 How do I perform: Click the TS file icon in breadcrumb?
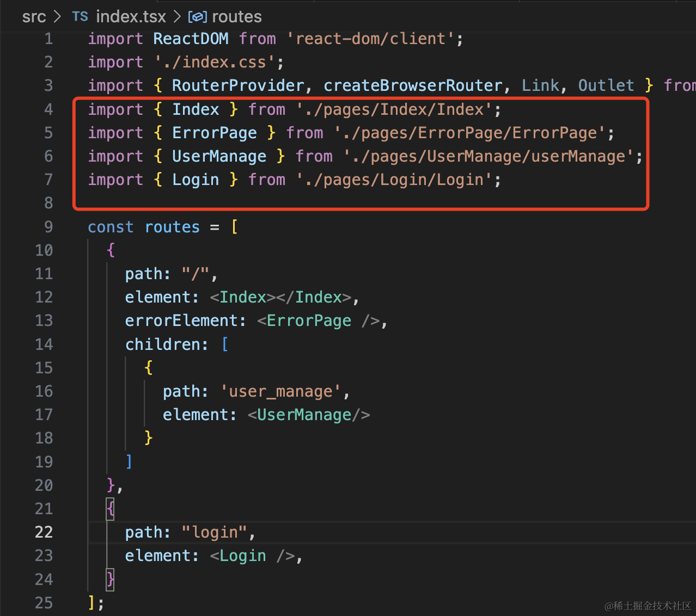pos(80,17)
